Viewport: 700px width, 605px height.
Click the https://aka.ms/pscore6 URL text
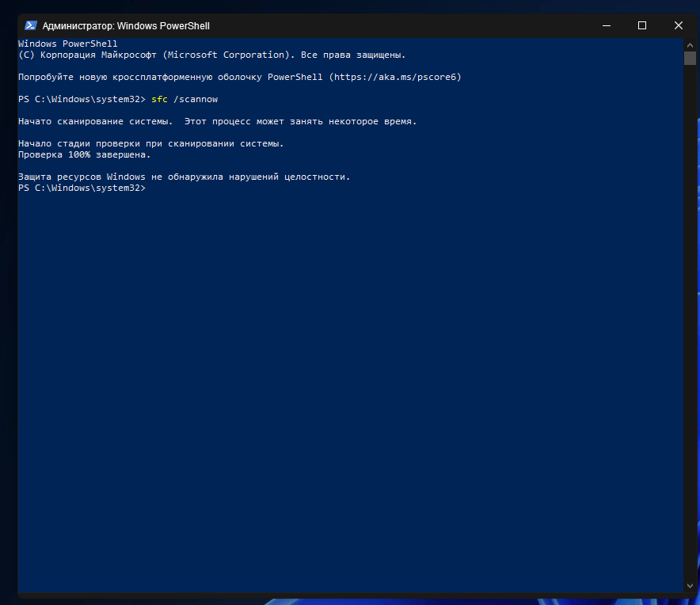[395, 77]
